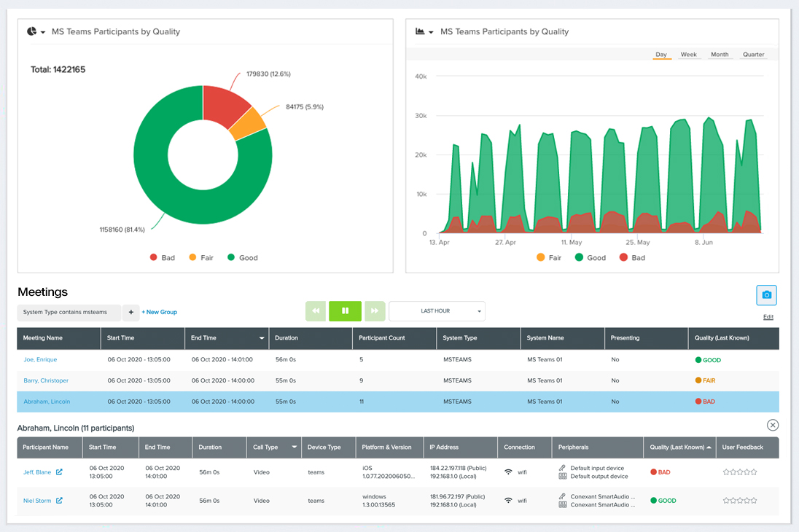Click the Peripherals column header
The width and height of the screenshot is (799, 532).
click(x=597, y=447)
